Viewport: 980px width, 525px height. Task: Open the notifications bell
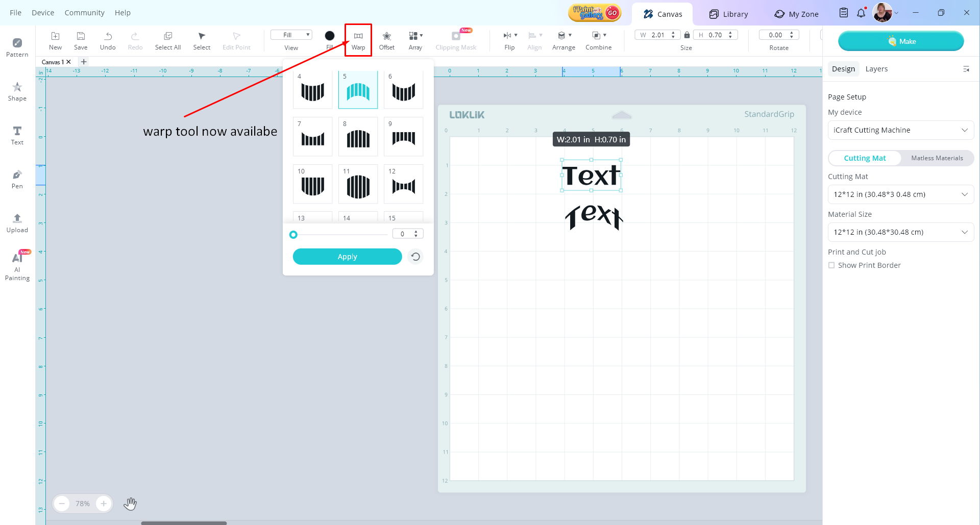tap(861, 13)
